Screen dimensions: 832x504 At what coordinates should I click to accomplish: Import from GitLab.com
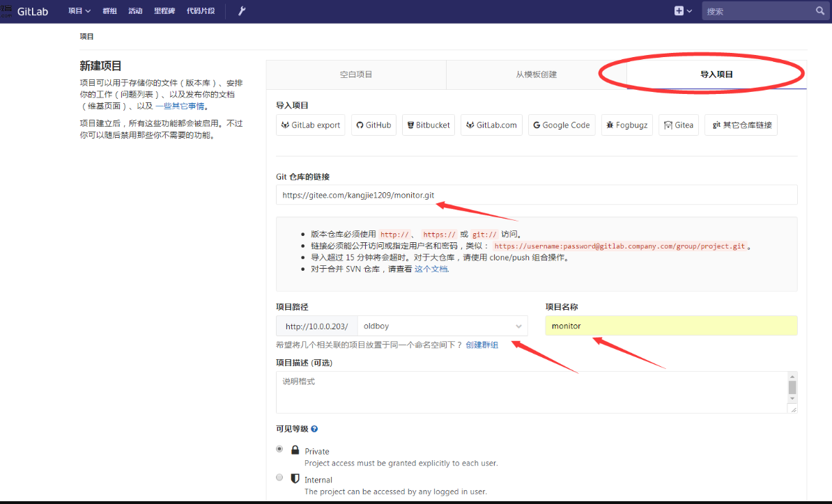coord(491,125)
